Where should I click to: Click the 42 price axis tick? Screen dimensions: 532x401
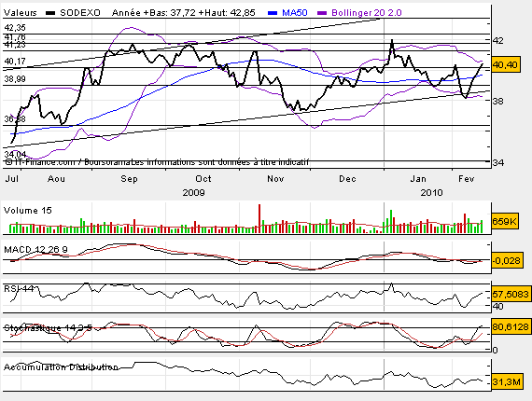(x=498, y=41)
